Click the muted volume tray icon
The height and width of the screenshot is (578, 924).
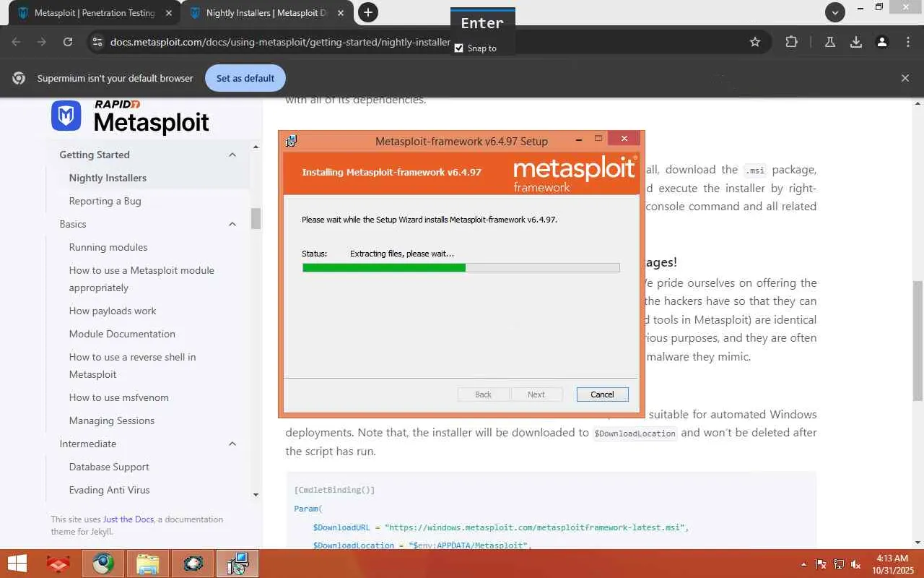(856, 564)
